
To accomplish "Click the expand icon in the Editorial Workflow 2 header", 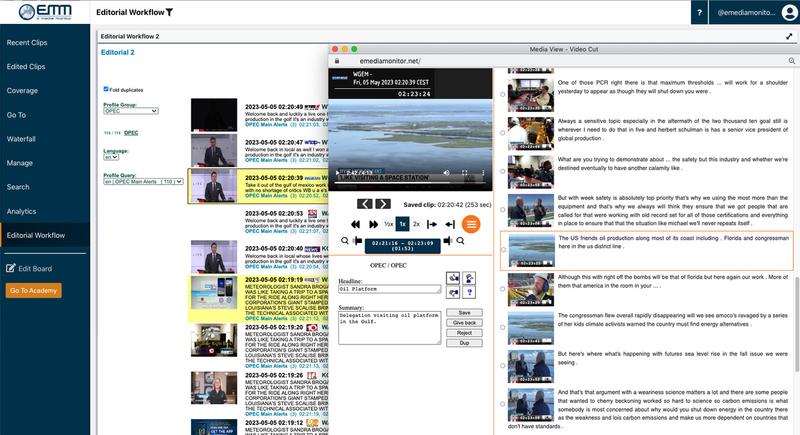I will (789, 36).
